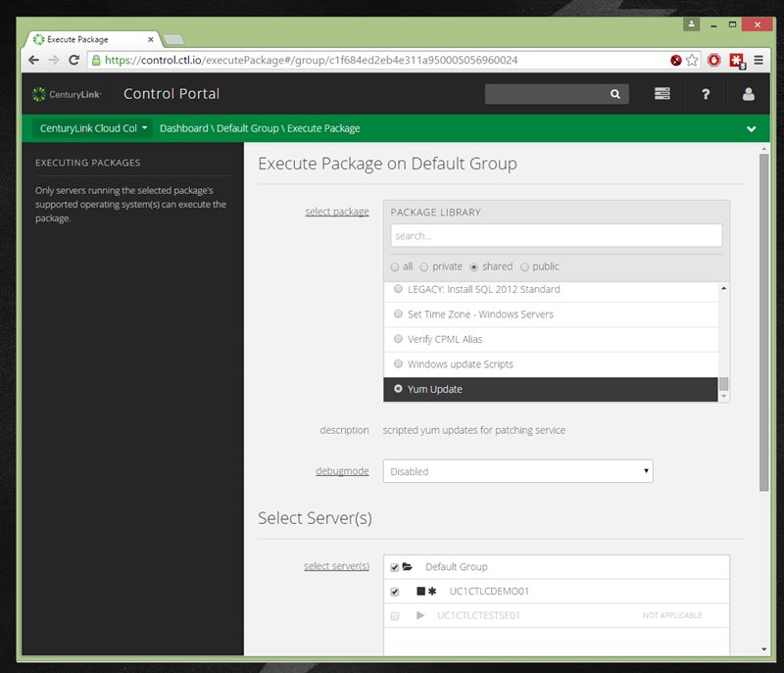
Task: Click the Default Group breadcrumb
Action: pyautogui.click(x=248, y=128)
